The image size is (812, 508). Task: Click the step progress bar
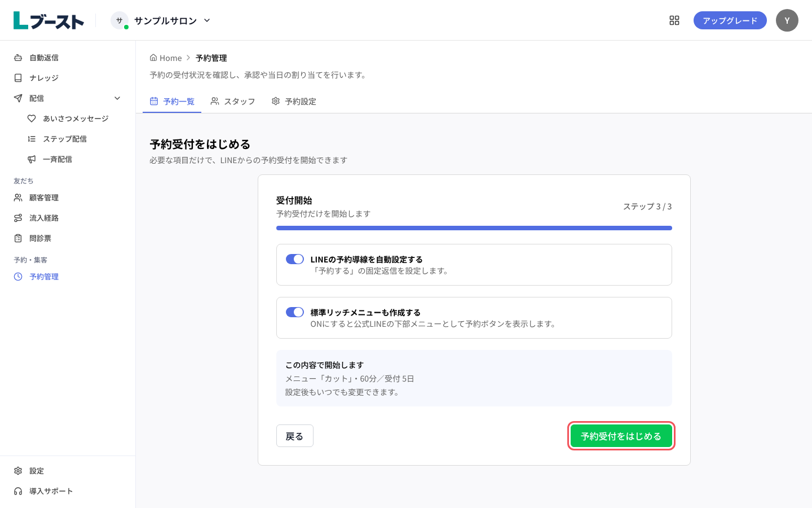(474, 228)
